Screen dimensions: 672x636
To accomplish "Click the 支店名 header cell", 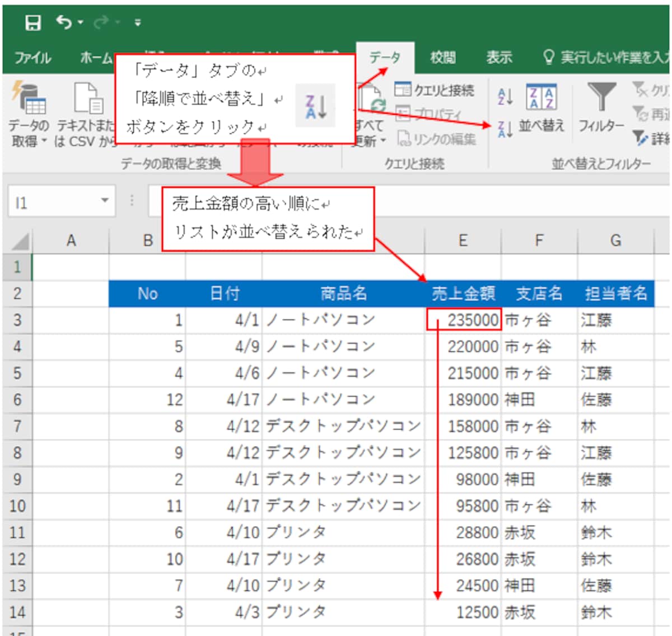I will coord(539,293).
